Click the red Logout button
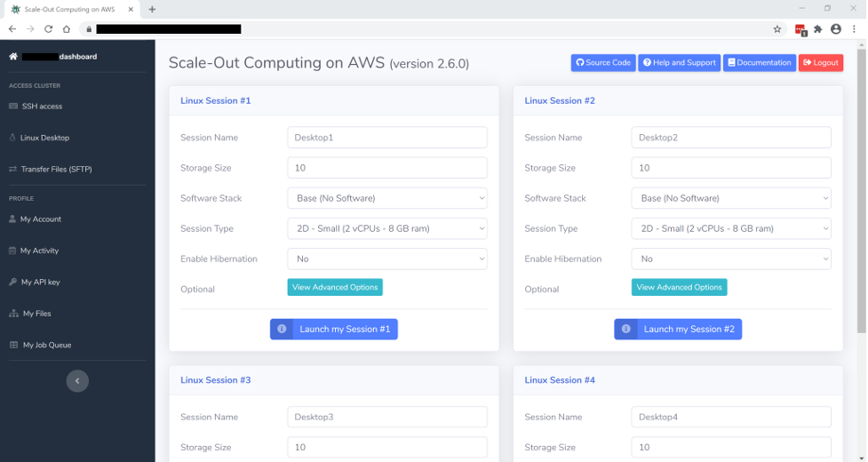This screenshot has height=462, width=868. [821, 62]
